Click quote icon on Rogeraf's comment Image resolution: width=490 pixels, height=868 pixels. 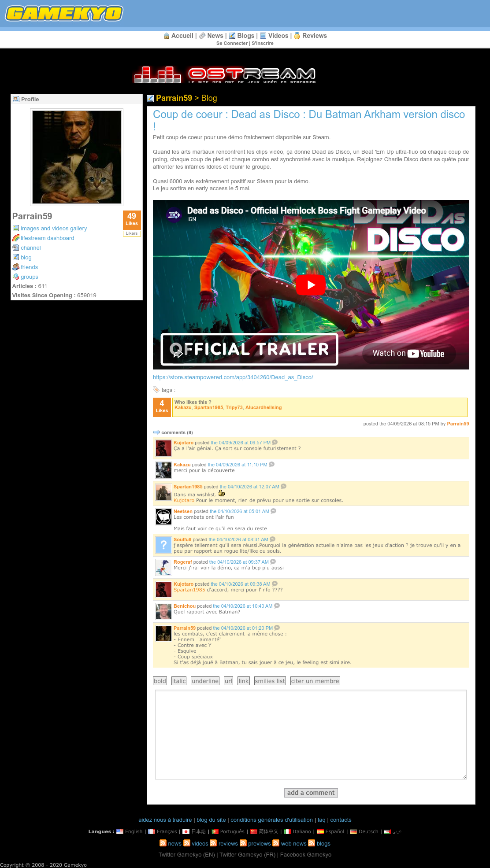273,561
